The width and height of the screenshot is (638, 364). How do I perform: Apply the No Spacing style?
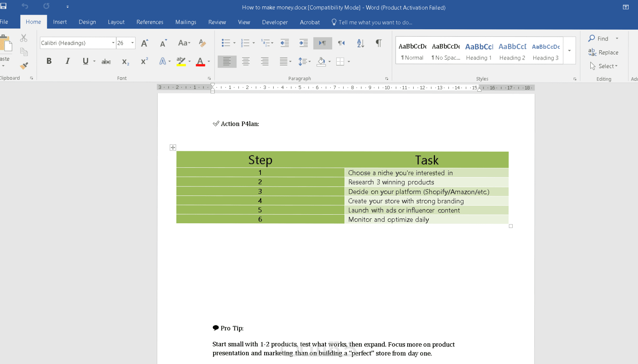tap(446, 51)
